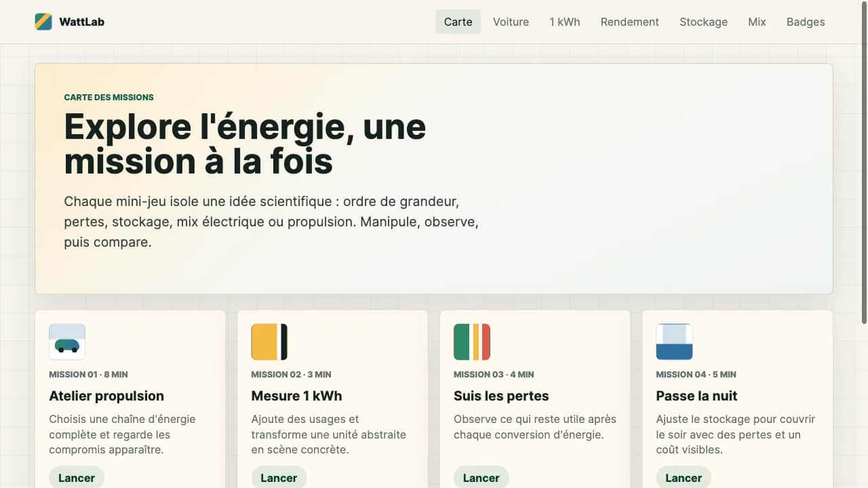This screenshot has height=488, width=868.
Task: Click the 'MISSION 02 · 3 MIN' label
Action: [x=291, y=374]
